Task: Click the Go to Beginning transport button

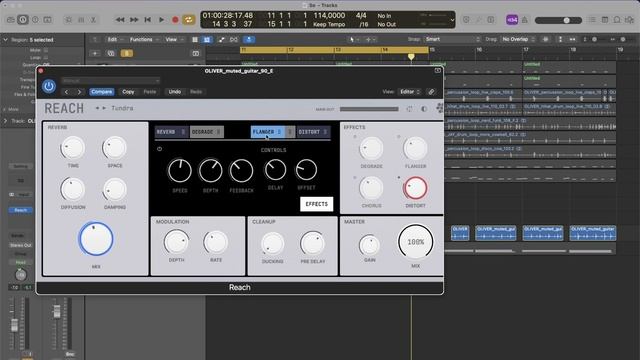Action: [148, 20]
